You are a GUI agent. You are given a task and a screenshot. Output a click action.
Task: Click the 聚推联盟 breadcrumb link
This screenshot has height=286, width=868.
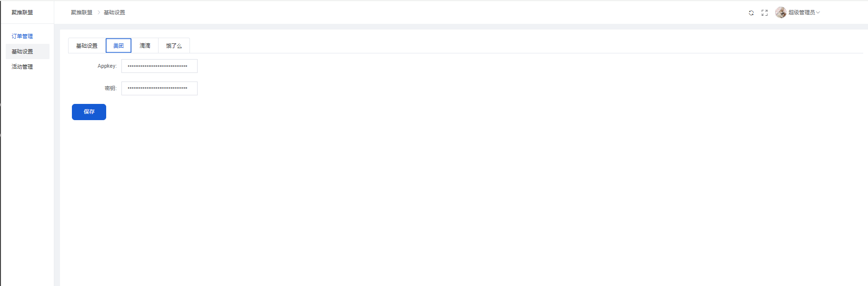pos(81,12)
